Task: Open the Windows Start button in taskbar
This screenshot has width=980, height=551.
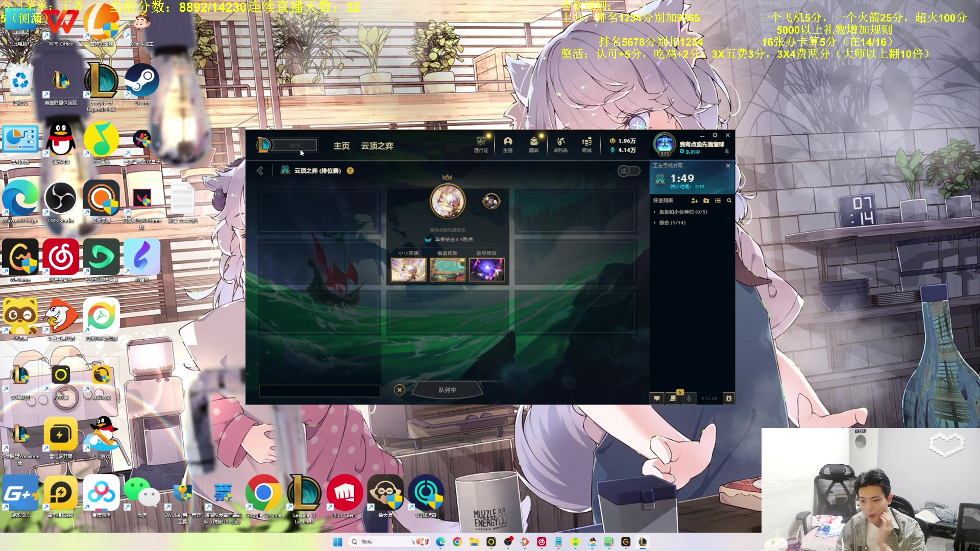Action: click(x=338, y=542)
